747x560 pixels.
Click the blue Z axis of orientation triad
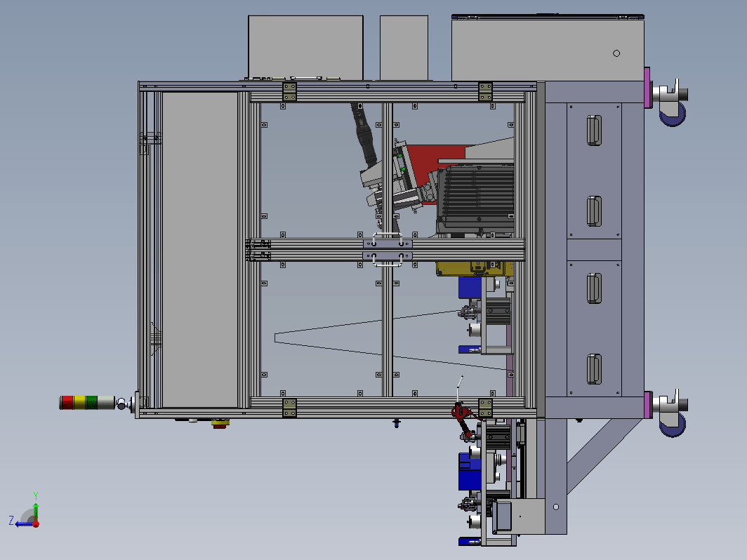(23, 524)
